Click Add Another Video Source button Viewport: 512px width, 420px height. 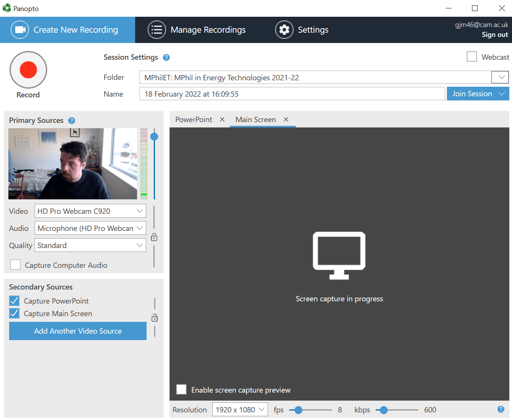coord(78,331)
